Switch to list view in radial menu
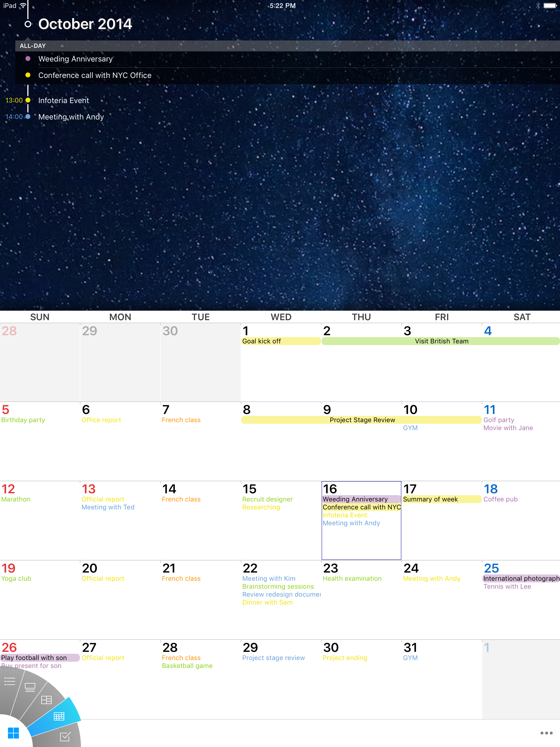560x747 pixels. [10, 681]
